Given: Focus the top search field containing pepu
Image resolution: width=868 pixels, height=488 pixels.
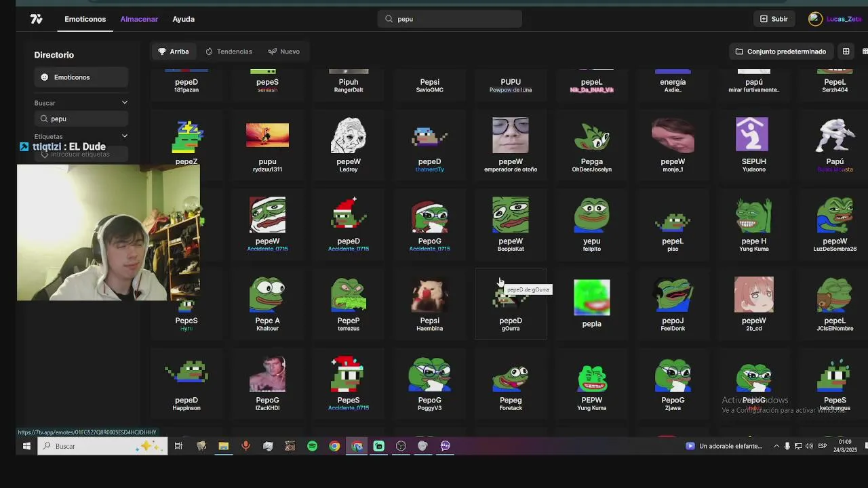Looking at the screenshot, I should (x=450, y=19).
